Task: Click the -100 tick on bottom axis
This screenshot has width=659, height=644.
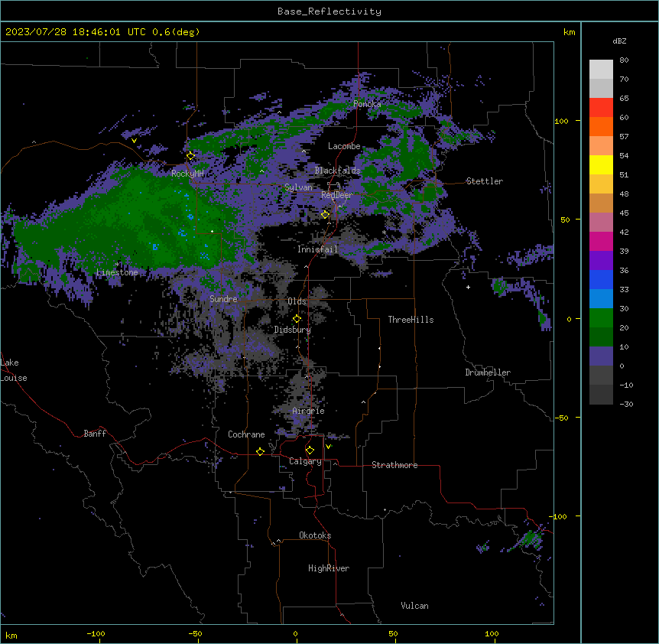Action: click(x=96, y=633)
